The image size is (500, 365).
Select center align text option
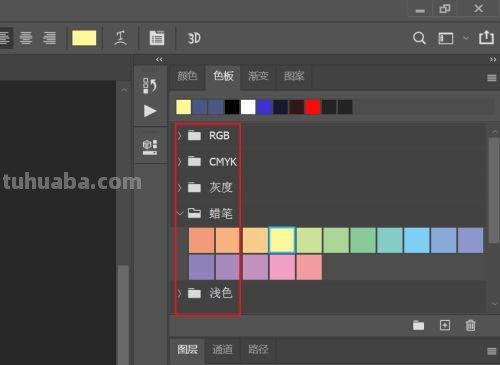click(26, 38)
